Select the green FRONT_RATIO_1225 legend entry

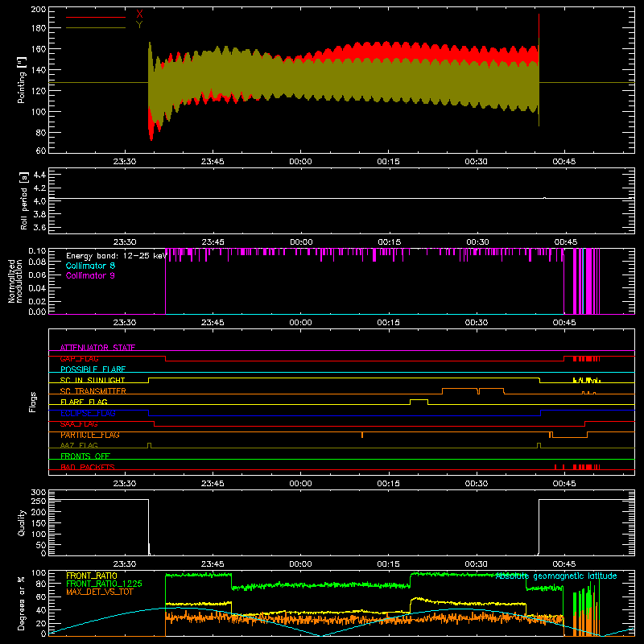pyautogui.click(x=104, y=584)
